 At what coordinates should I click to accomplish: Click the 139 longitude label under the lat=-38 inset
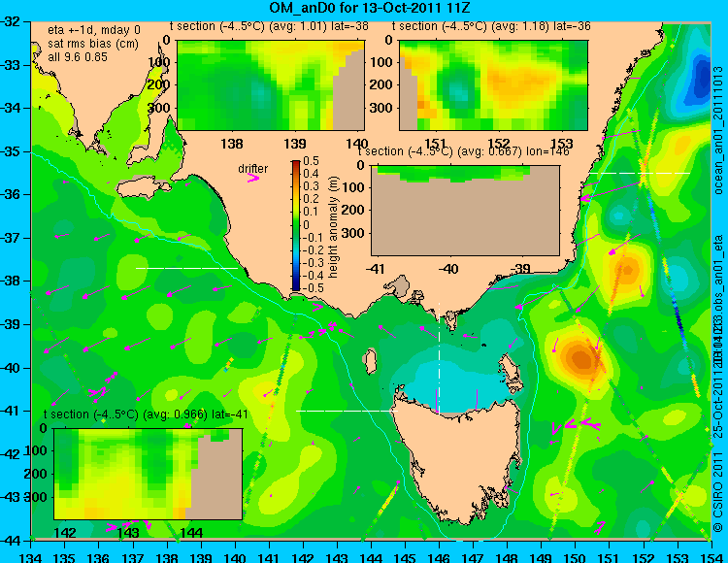295,144
